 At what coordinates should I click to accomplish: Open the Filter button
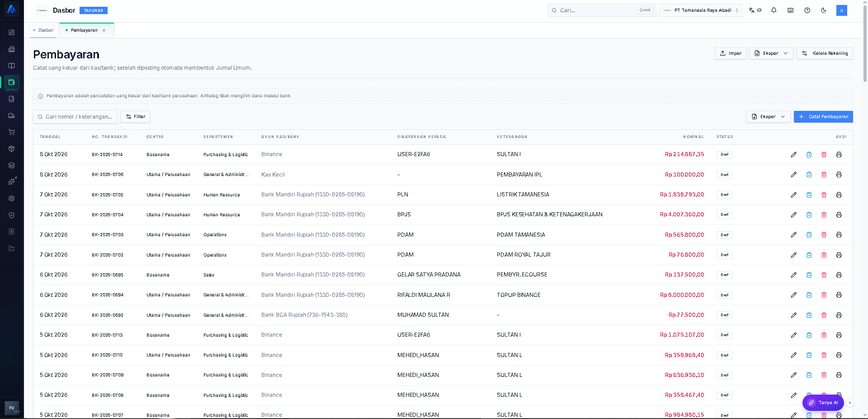(135, 117)
